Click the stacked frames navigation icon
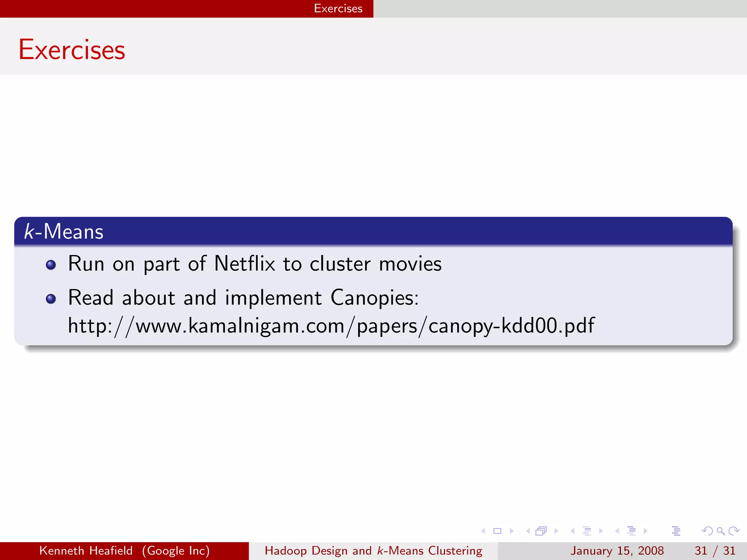The image size is (747, 560). coord(541,531)
